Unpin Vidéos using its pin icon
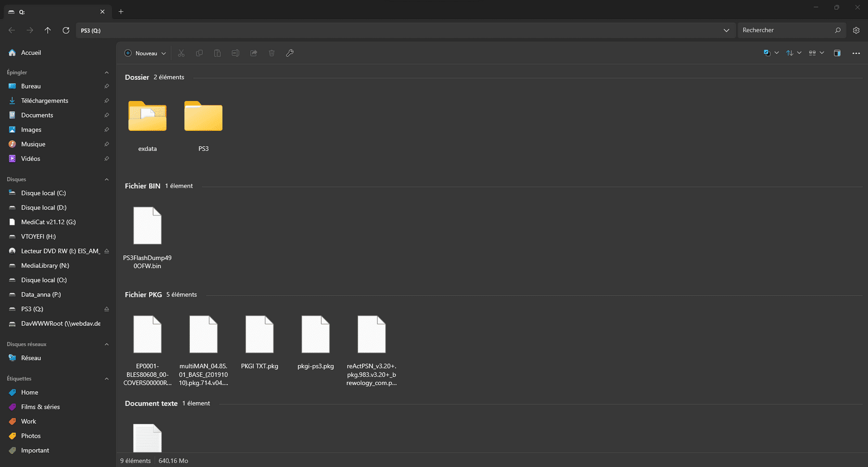The width and height of the screenshot is (868, 467). coord(106,159)
